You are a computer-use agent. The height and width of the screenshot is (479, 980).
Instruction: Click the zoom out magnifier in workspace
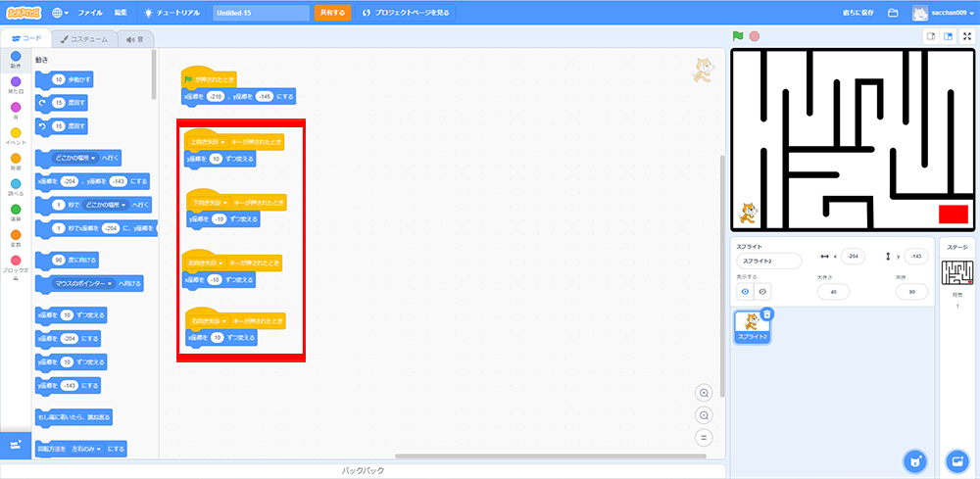[703, 415]
